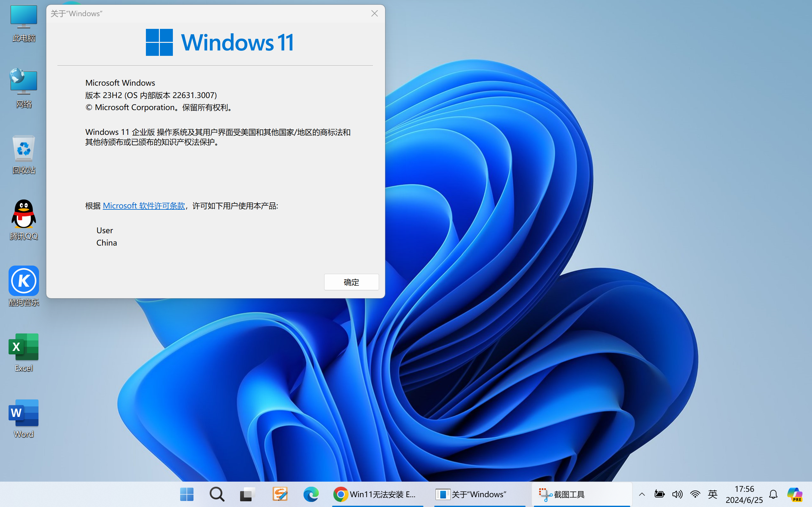Open the orange notepad app on taskbar
Viewport: 812px width, 507px height.
[x=280, y=494]
